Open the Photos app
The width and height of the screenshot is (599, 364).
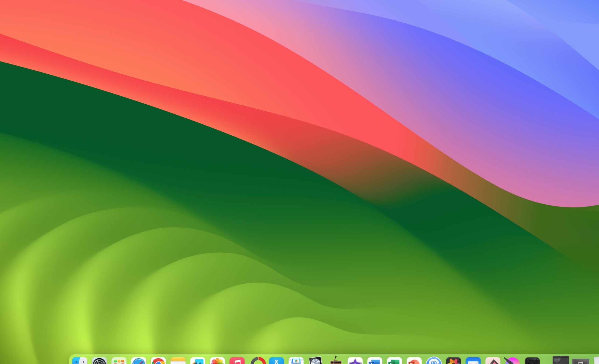217,361
